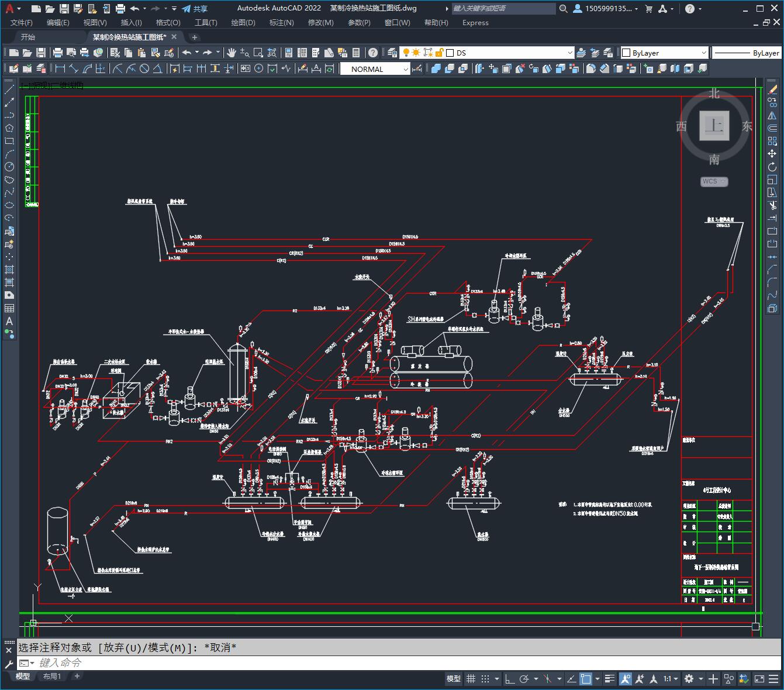Image resolution: width=784 pixels, height=690 pixels.
Task: Select the Center Mark tool
Action: tap(258, 68)
